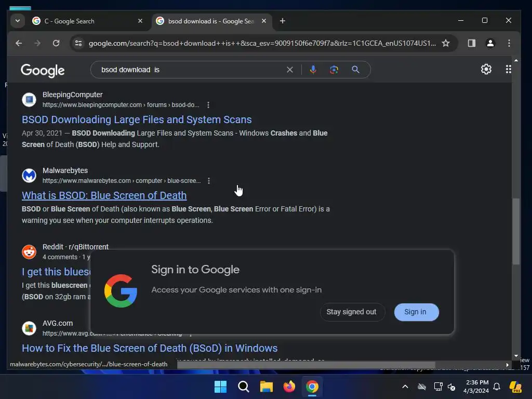
Task: Click the muted volume tray icon
Action: click(x=451, y=387)
